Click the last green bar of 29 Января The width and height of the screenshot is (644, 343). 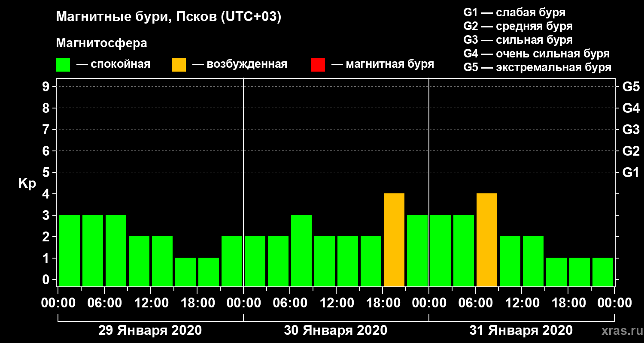(232, 261)
